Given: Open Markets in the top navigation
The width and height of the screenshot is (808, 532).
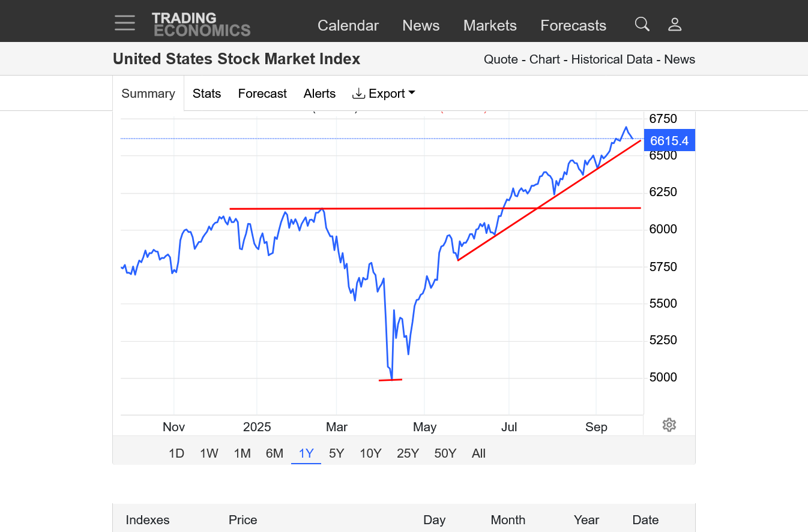Looking at the screenshot, I should coord(490,26).
